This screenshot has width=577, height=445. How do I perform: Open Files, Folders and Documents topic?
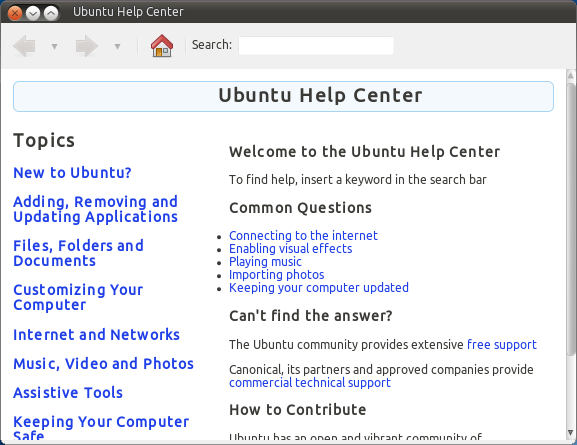tap(78, 253)
